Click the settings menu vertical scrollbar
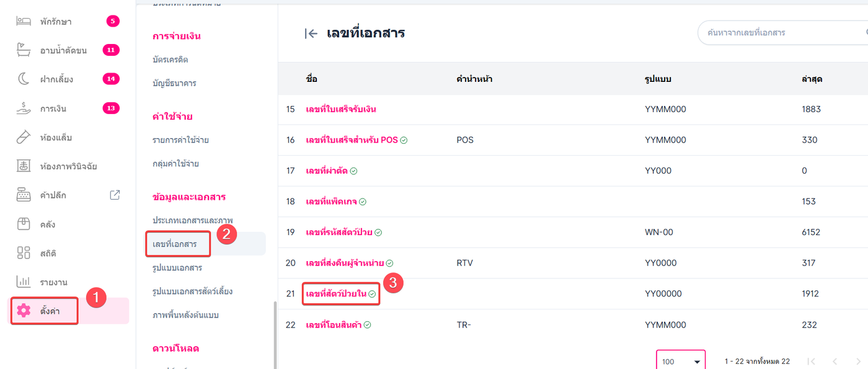 point(275,335)
